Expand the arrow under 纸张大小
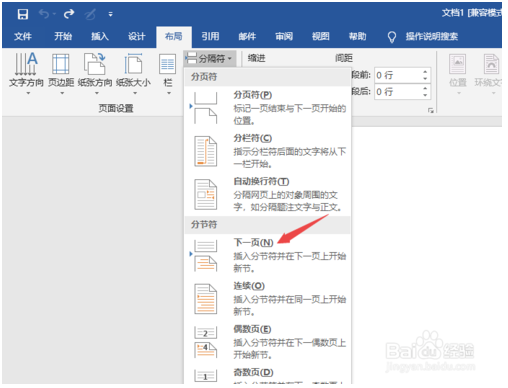The width and height of the screenshot is (508, 388). tap(135, 93)
